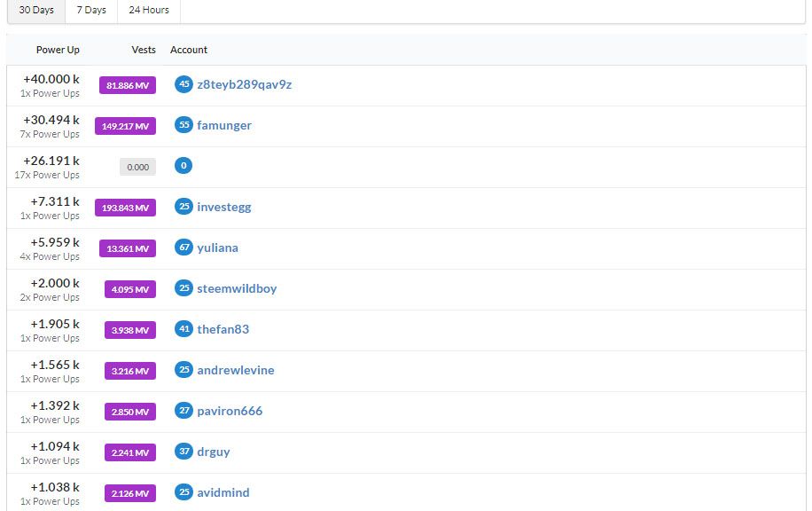Viewport: 812px width, 511px height.
Task: Click reputation badge 27 beside paviron666
Action: click(x=183, y=411)
